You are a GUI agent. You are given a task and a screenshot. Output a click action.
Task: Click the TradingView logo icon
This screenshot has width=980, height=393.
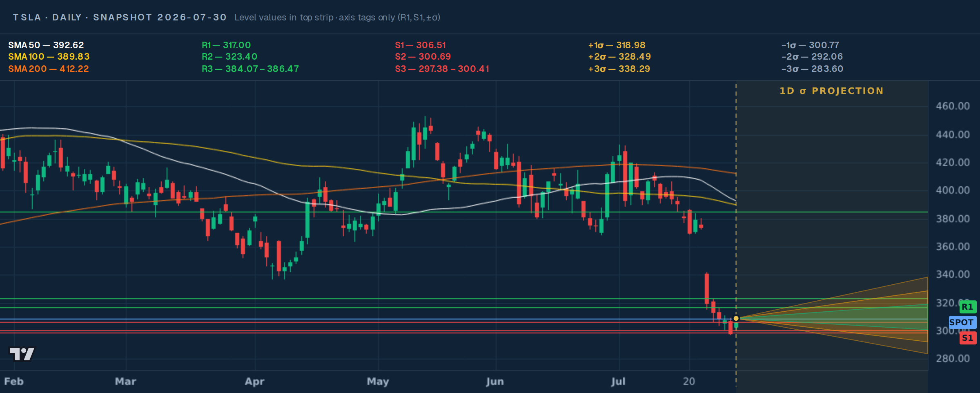coord(22,354)
